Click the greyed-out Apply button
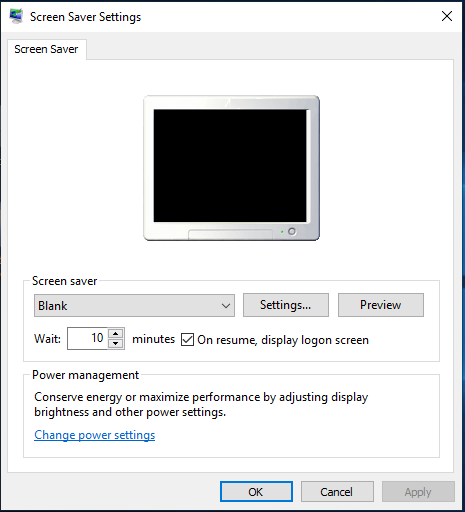This screenshot has width=465, height=512. [418, 492]
